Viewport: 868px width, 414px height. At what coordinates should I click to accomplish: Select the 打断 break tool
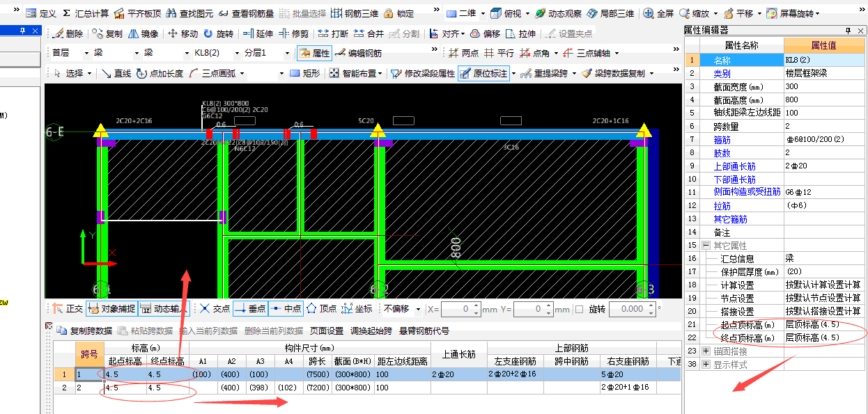333,33
